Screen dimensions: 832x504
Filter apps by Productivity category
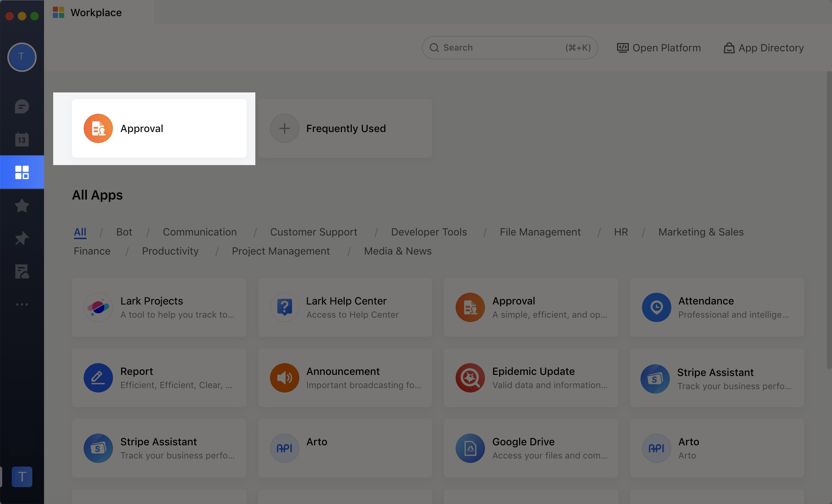pyautogui.click(x=170, y=251)
